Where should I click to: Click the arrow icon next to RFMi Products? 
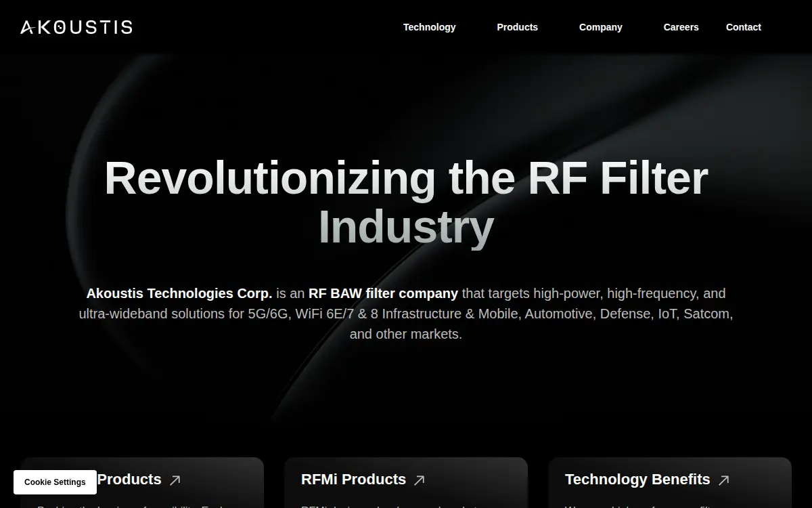pyautogui.click(x=420, y=480)
